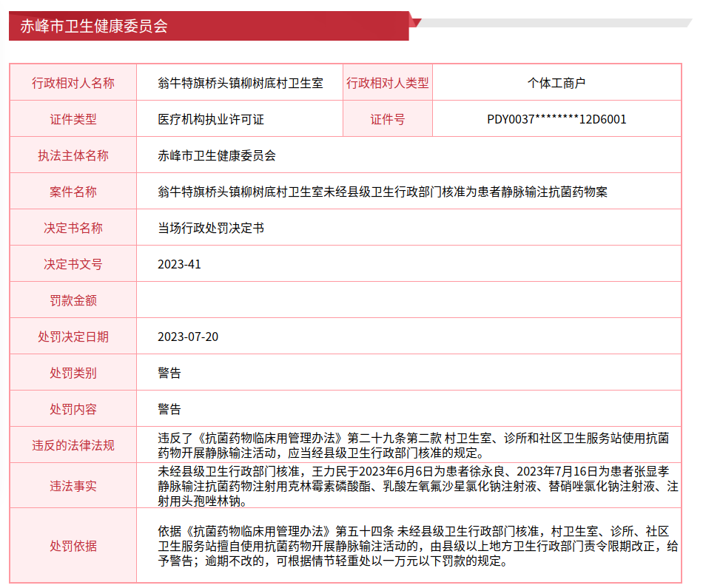Click the value 医疗机构执业许可证

coord(211,119)
